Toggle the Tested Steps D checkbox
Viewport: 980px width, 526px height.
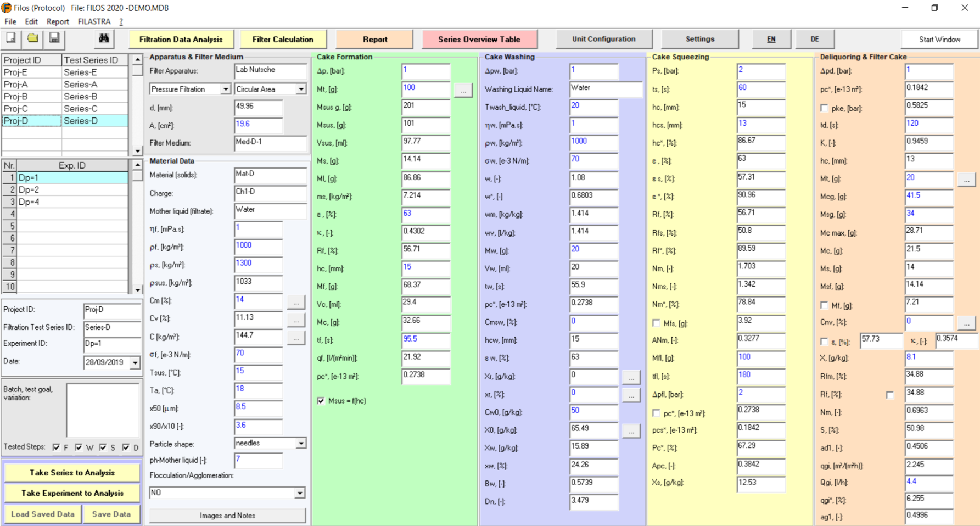(126, 447)
